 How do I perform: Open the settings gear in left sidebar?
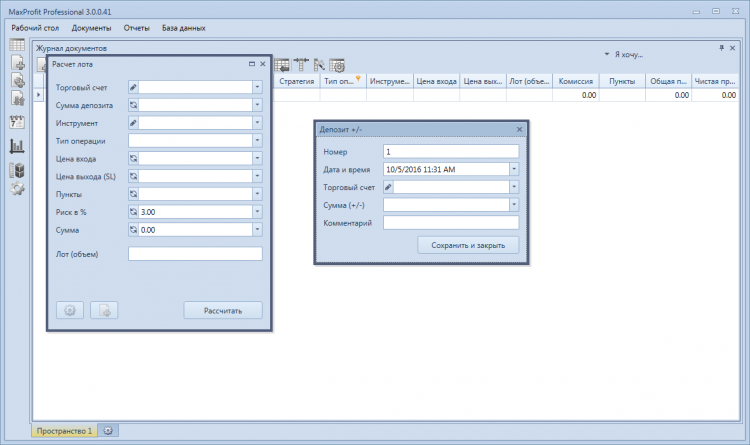coord(17,189)
